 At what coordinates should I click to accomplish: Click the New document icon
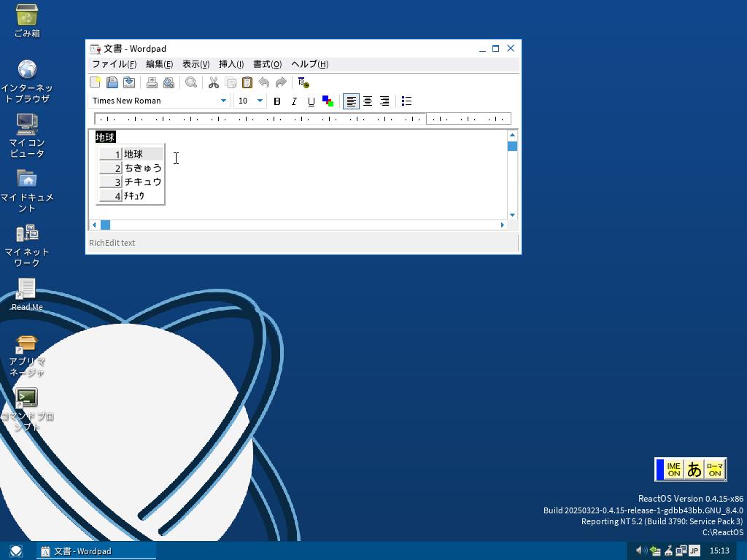[95, 82]
